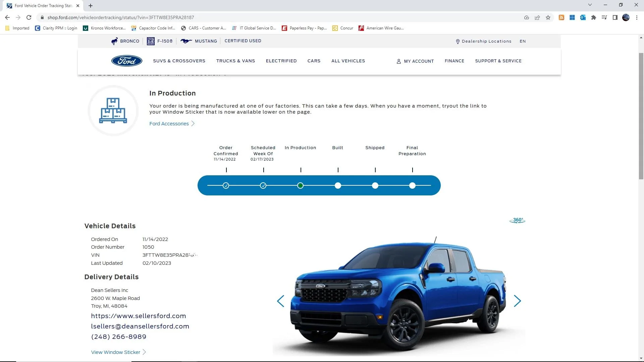Viewport: 644px width, 362px height.
Task: Open the CARS - Customer bookmark
Action: coord(204,28)
